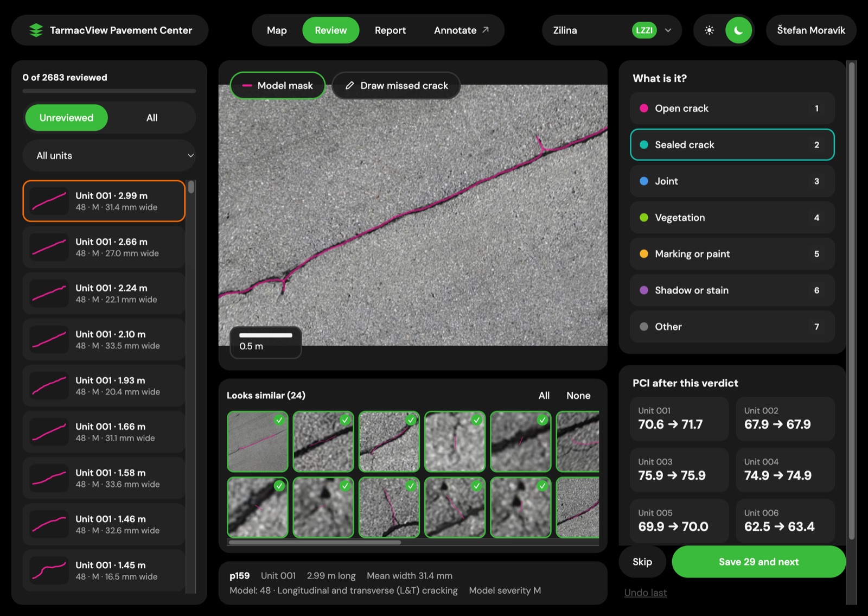The height and width of the screenshot is (616, 868).
Task: Open the Štefan Moravík user menu
Action: [x=811, y=30]
